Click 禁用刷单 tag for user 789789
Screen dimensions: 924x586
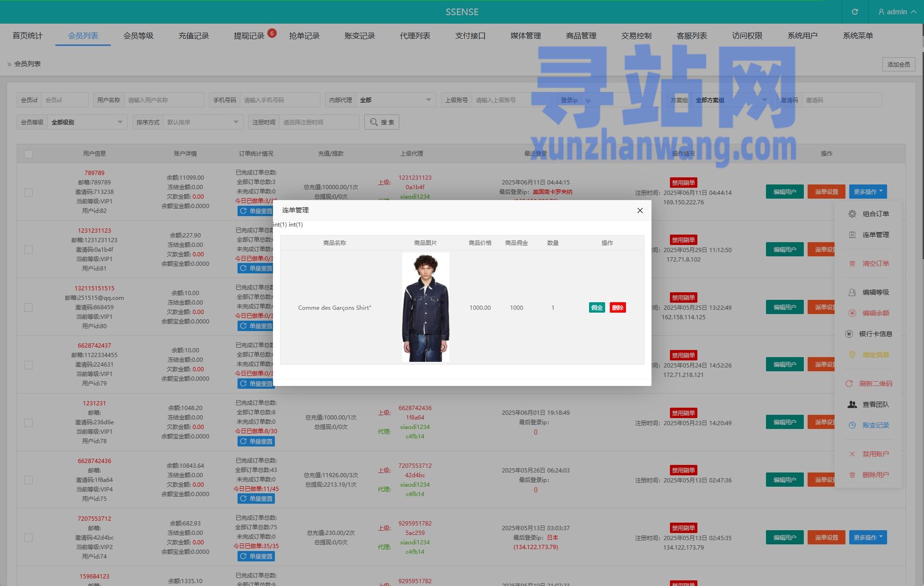click(x=683, y=183)
